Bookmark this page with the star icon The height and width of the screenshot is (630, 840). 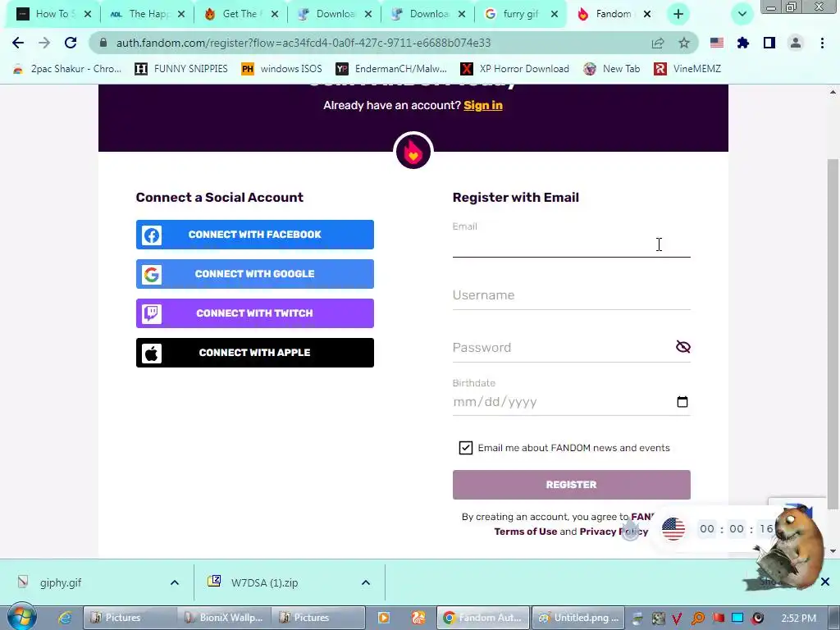[x=683, y=43]
